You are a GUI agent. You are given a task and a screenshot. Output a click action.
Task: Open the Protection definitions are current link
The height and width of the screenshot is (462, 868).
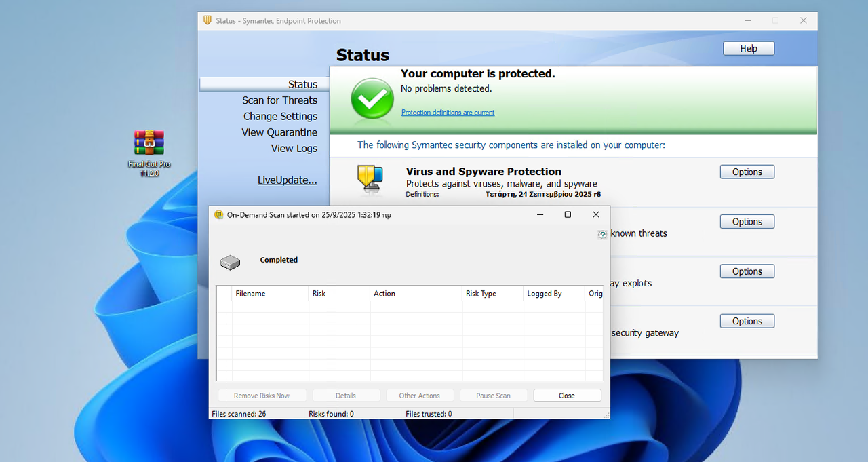pyautogui.click(x=448, y=113)
